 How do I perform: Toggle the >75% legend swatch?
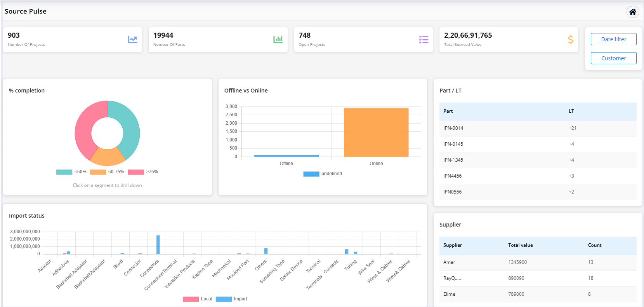pyautogui.click(x=136, y=172)
